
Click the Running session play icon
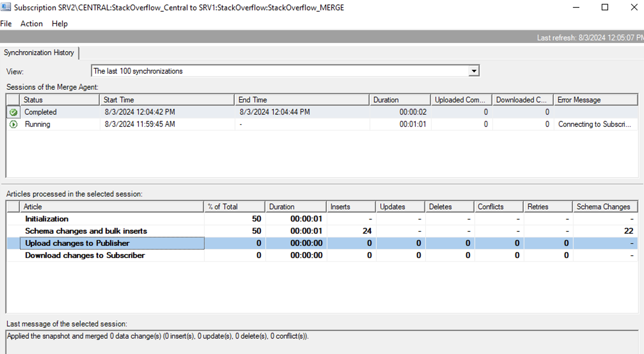pos(13,124)
